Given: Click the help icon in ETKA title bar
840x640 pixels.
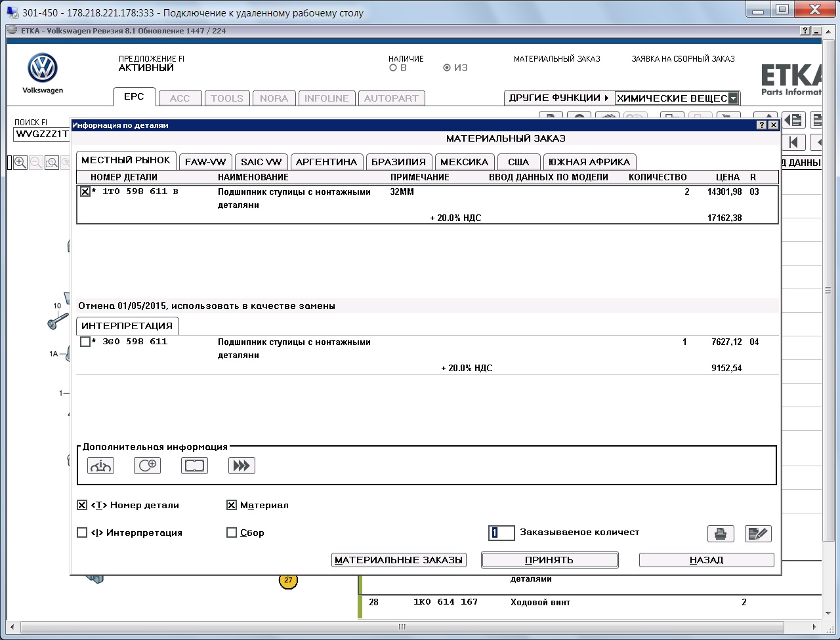Looking at the screenshot, I should [x=805, y=31].
